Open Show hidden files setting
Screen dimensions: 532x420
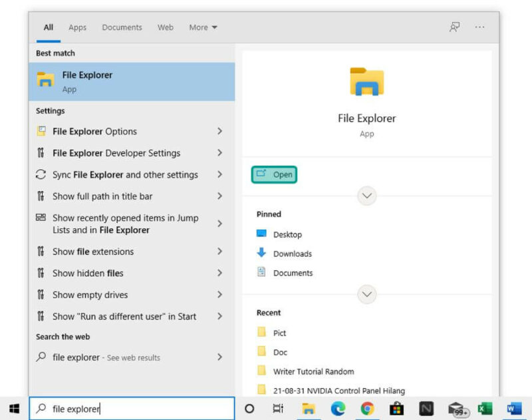132,273
